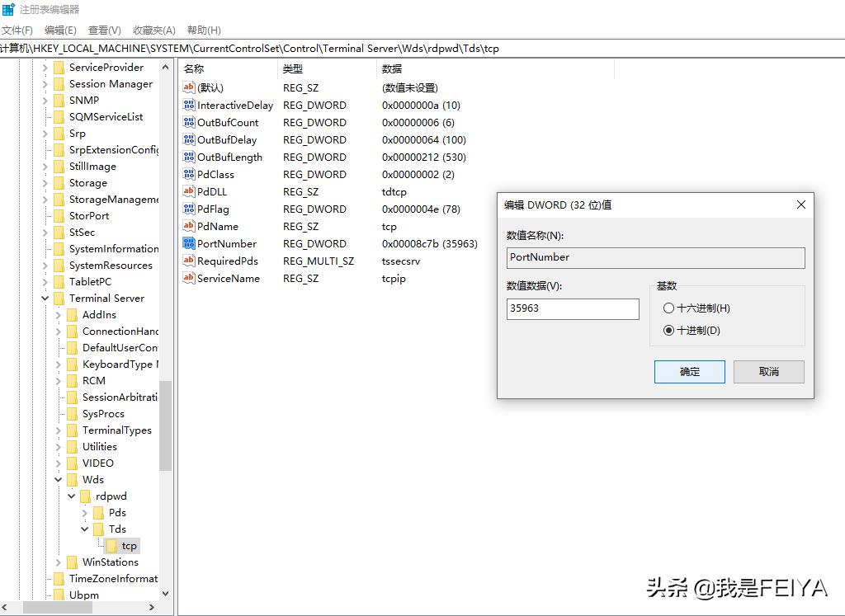Screen dimensions: 845x616
Task: Click the PdClass DWORD icon
Action: click(189, 174)
